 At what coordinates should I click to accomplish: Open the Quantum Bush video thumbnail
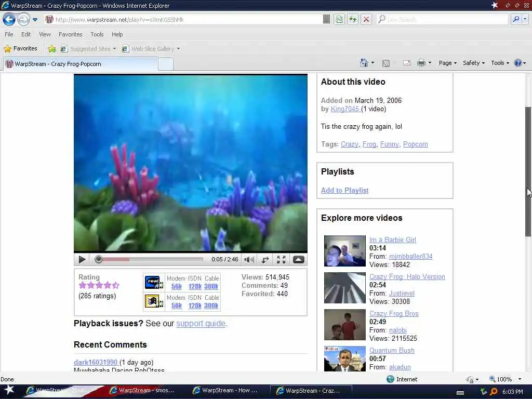click(x=345, y=358)
